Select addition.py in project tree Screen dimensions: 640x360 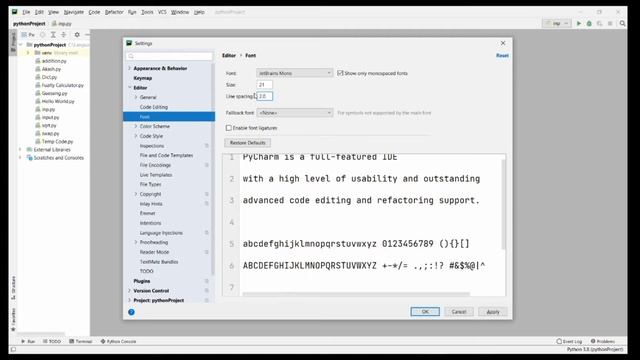click(53, 61)
